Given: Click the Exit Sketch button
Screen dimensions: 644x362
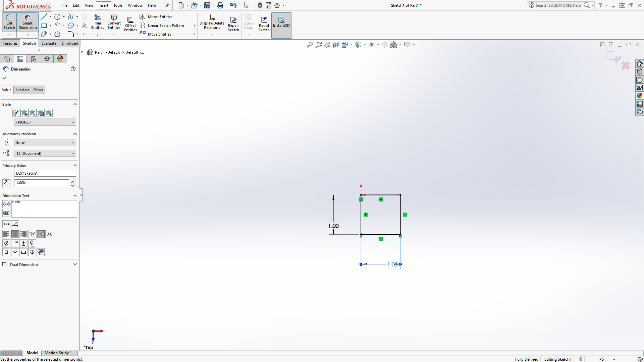Looking at the screenshot, I should pos(9,22).
